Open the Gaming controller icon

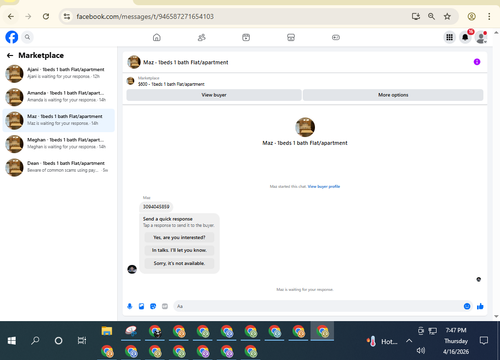click(336, 37)
